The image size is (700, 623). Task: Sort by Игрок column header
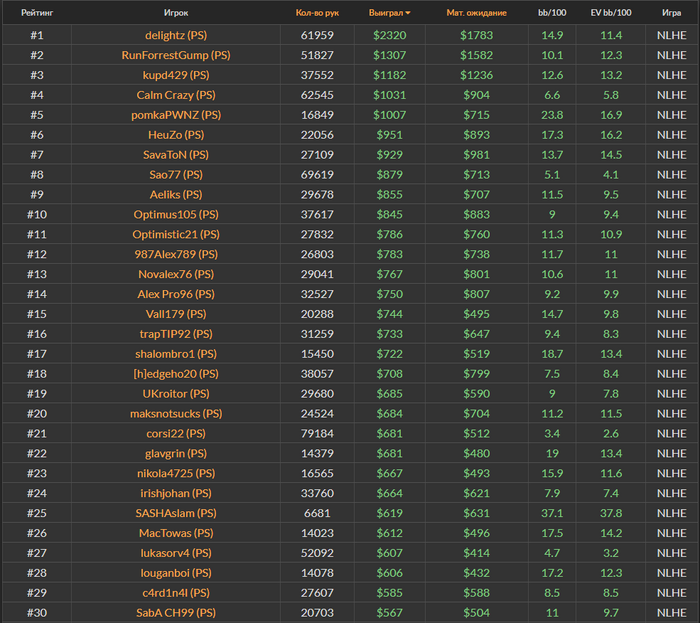pos(176,13)
